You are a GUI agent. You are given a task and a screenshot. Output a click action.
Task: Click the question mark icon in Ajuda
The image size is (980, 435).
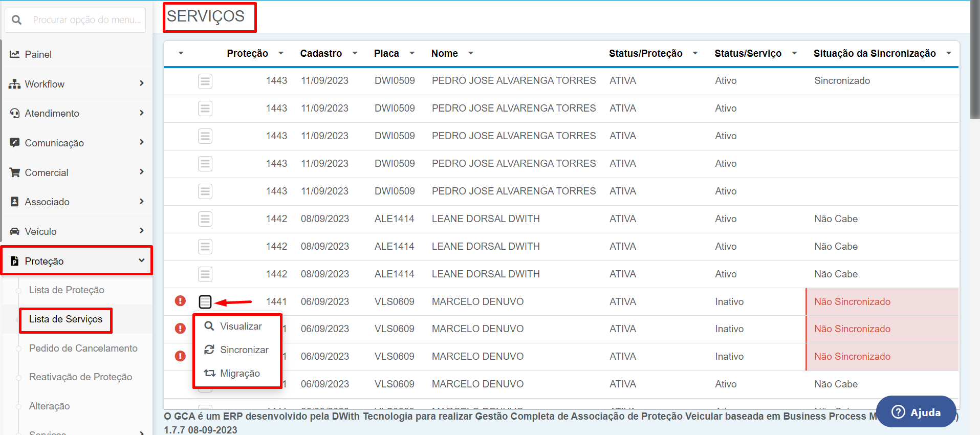tap(898, 412)
